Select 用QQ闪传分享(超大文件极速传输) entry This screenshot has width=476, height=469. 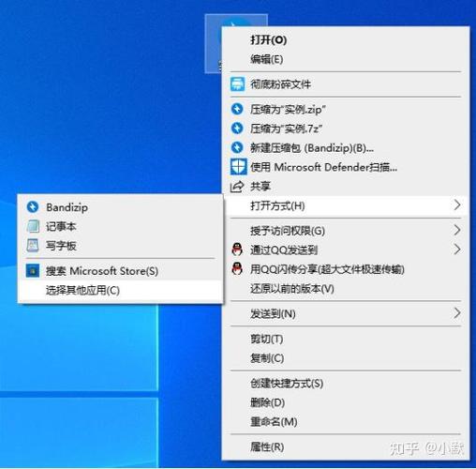point(346,269)
